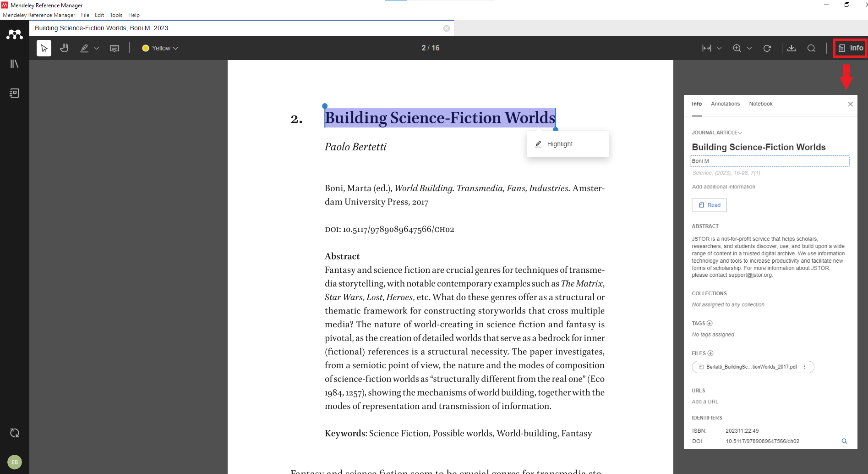
Task: Click the Science (2023) journal details line
Action: (726, 173)
